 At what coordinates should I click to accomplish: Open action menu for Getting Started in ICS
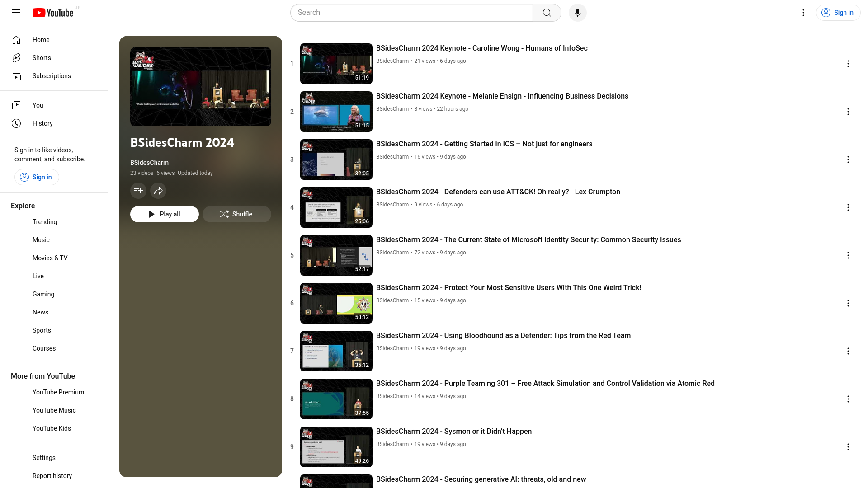click(x=848, y=160)
